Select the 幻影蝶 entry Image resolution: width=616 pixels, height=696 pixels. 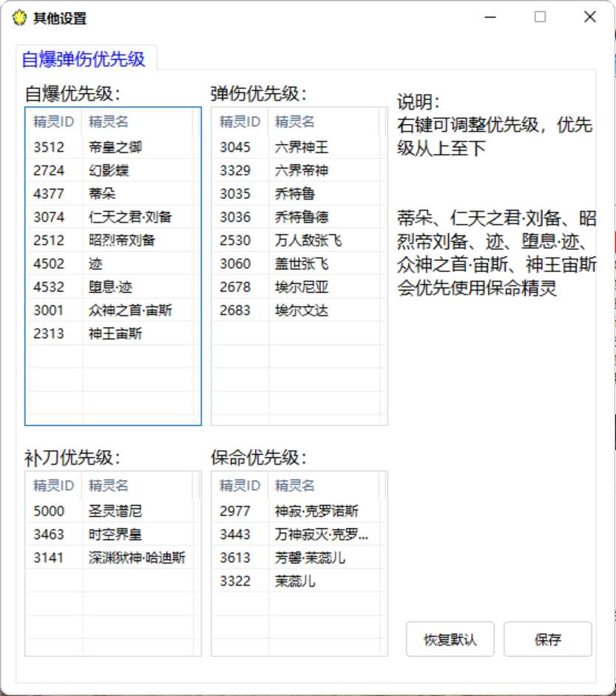(109, 171)
